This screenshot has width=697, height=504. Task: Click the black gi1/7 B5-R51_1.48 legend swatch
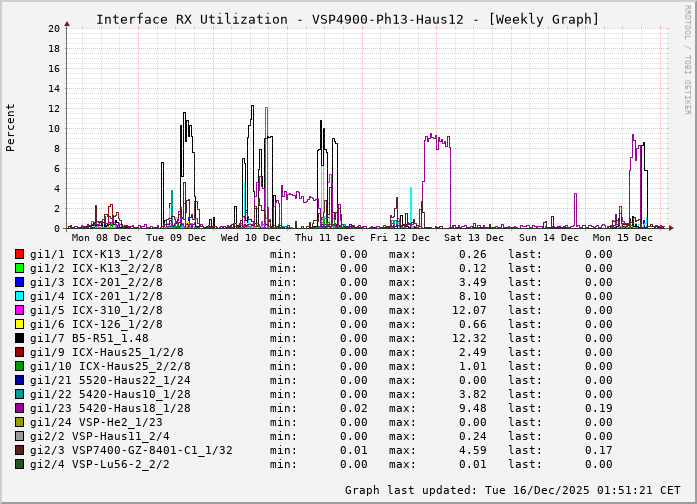pyautogui.click(x=20, y=339)
